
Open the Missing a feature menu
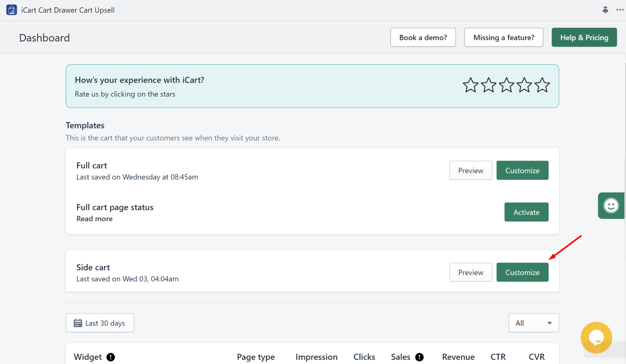pyautogui.click(x=504, y=37)
